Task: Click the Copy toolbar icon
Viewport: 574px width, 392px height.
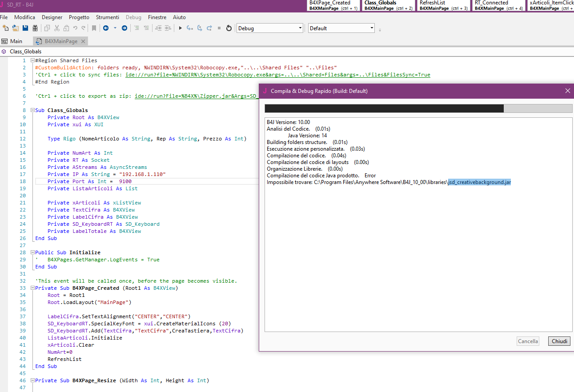Action: point(47,28)
